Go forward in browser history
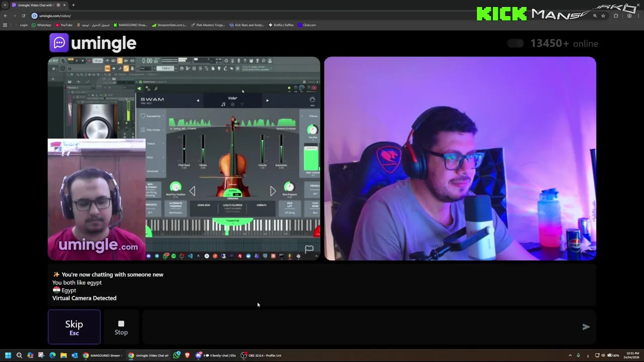This screenshot has height=362, width=644. point(15,16)
